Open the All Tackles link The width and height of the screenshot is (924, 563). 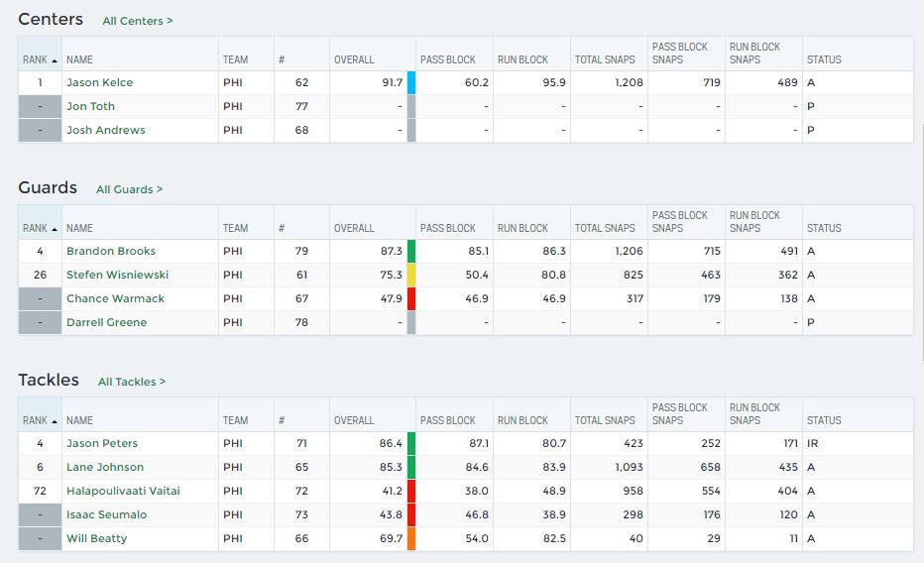pyautogui.click(x=132, y=382)
